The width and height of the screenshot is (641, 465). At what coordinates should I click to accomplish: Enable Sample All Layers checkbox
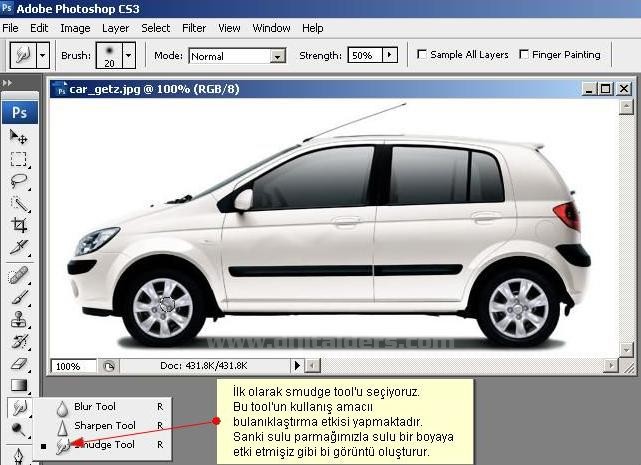(421, 54)
